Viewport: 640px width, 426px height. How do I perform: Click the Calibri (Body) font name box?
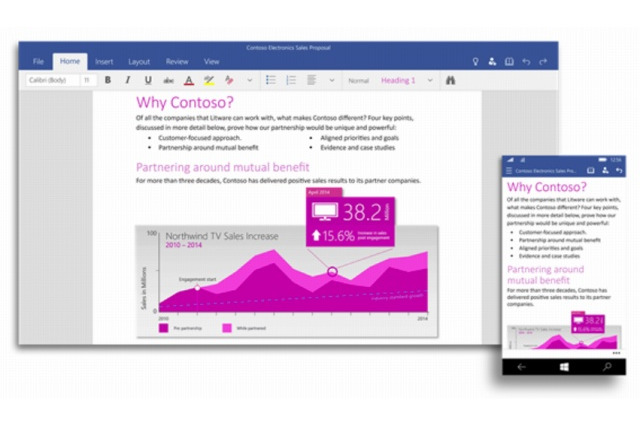point(52,80)
